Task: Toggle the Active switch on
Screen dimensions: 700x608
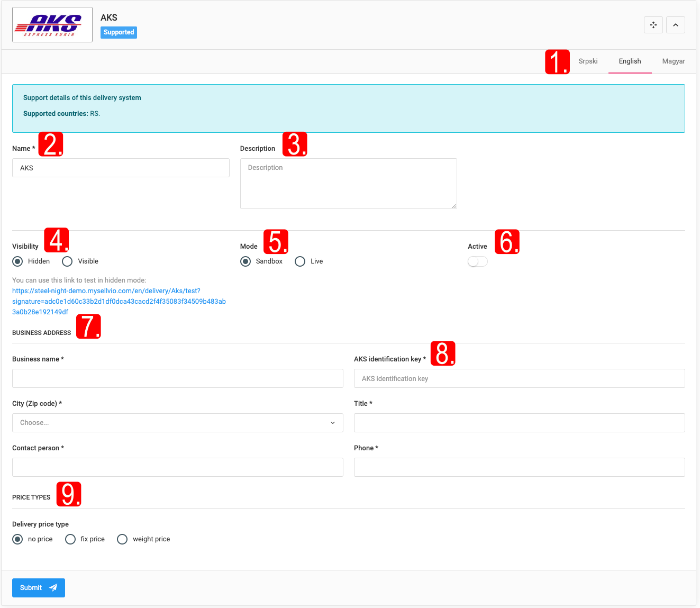Action: 477,261
